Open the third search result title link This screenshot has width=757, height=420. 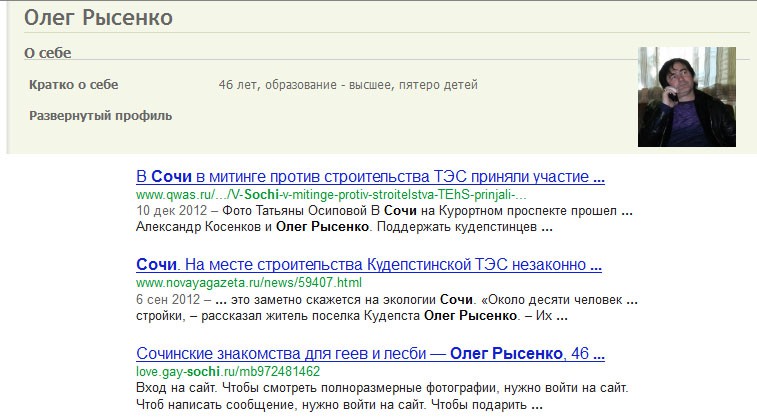click(369, 354)
